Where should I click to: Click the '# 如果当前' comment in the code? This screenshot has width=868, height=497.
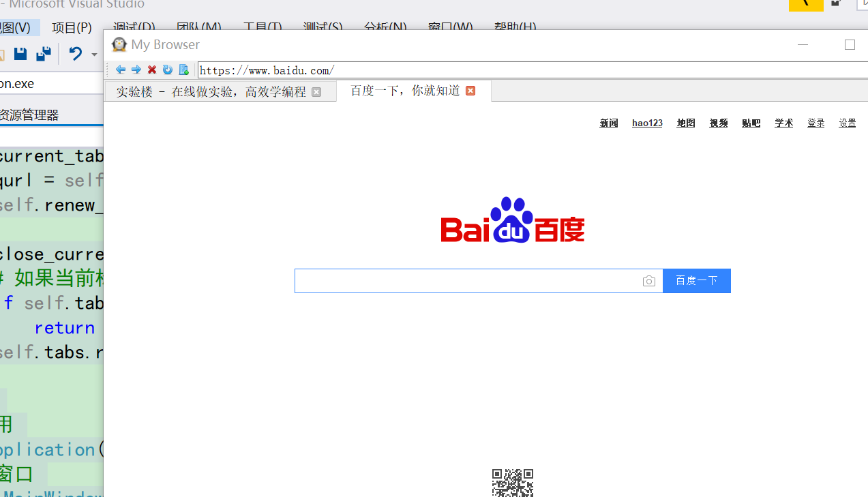[x=52, y=279]
